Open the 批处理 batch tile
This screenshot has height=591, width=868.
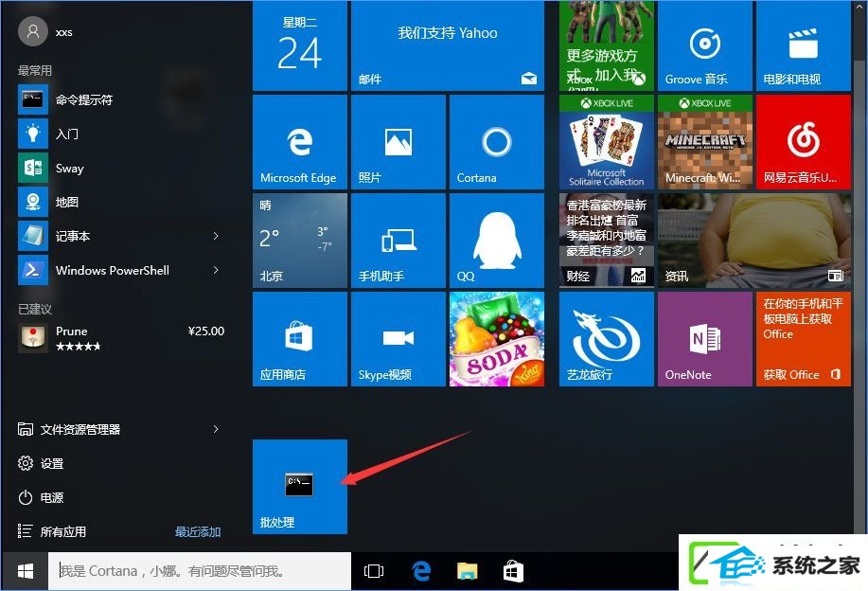tap(299, 486)
